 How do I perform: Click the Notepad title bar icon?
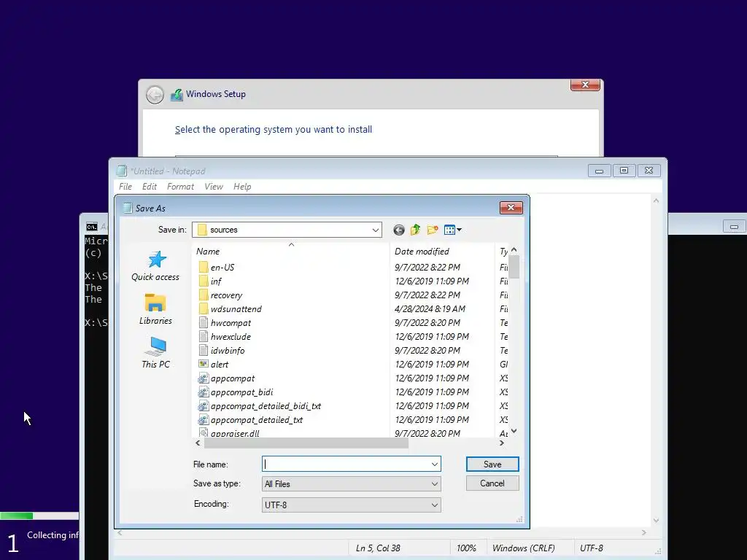[x=122, y=171]
